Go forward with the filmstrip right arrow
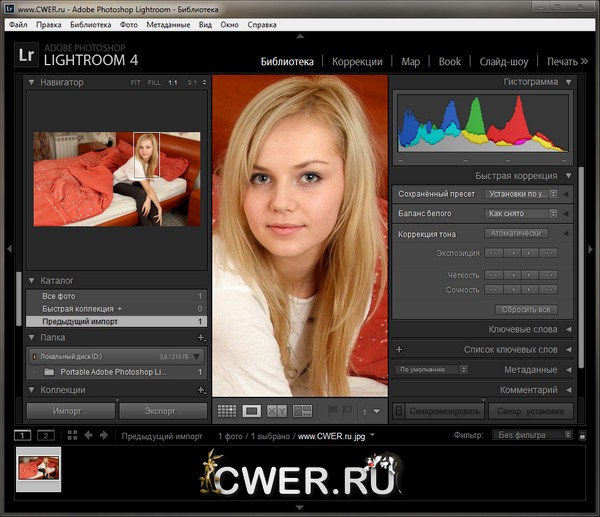The image size is (600, 517). (104, 436)
